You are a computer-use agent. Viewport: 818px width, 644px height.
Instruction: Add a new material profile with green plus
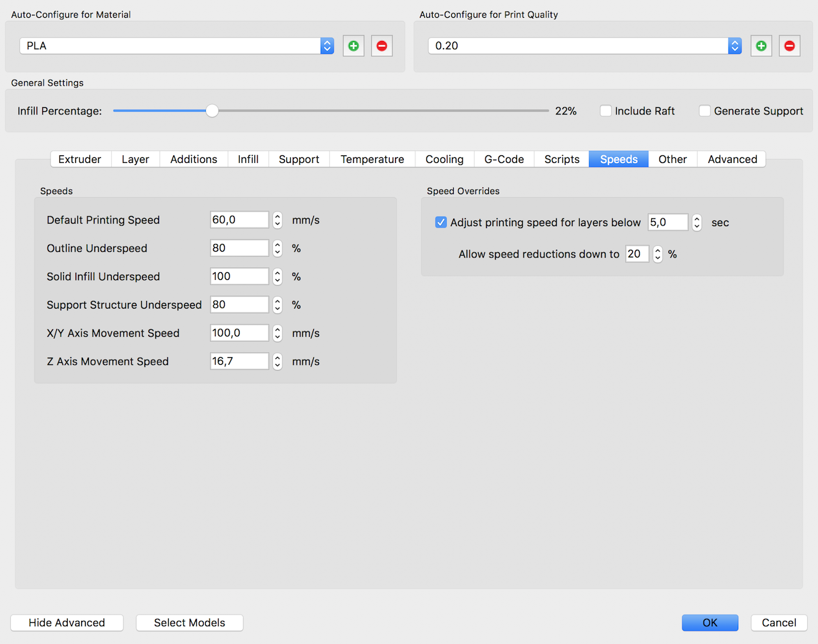353,46
